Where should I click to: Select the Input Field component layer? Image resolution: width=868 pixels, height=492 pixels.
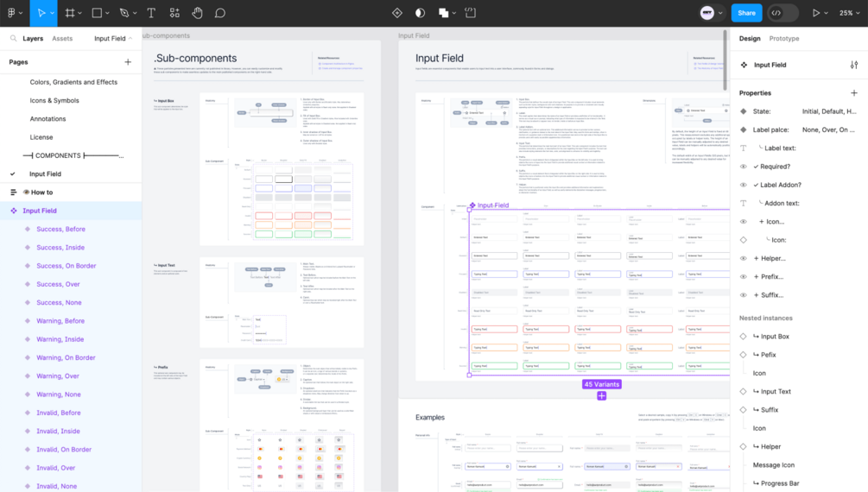point(40,211)
